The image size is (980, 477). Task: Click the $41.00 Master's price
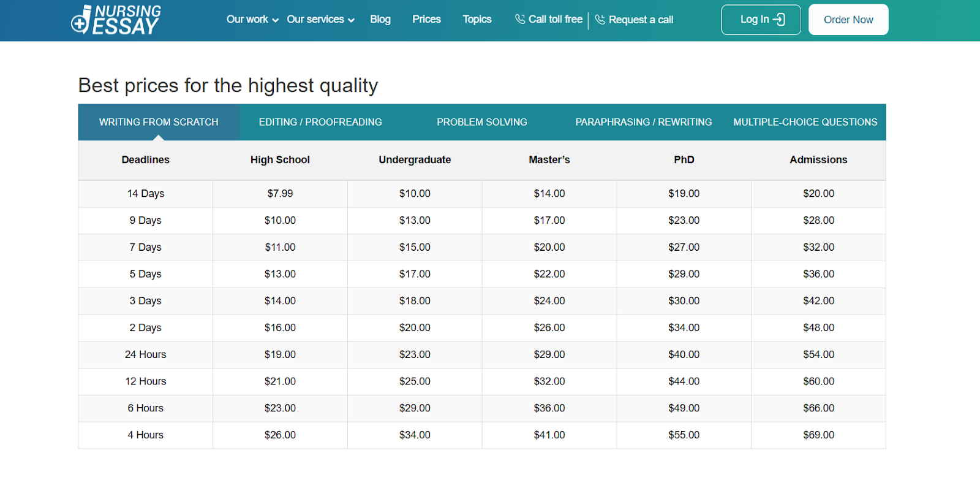(x=549, y=435)
